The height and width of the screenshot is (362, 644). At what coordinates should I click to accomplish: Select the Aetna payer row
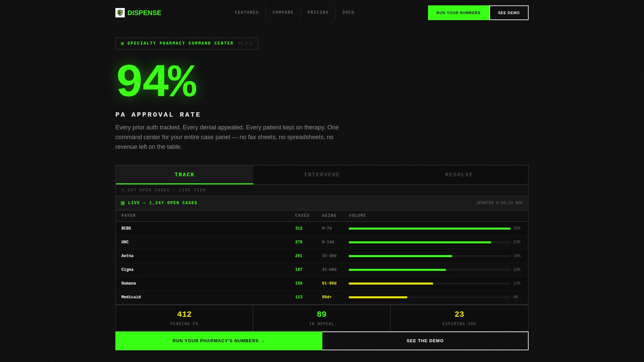322,256
